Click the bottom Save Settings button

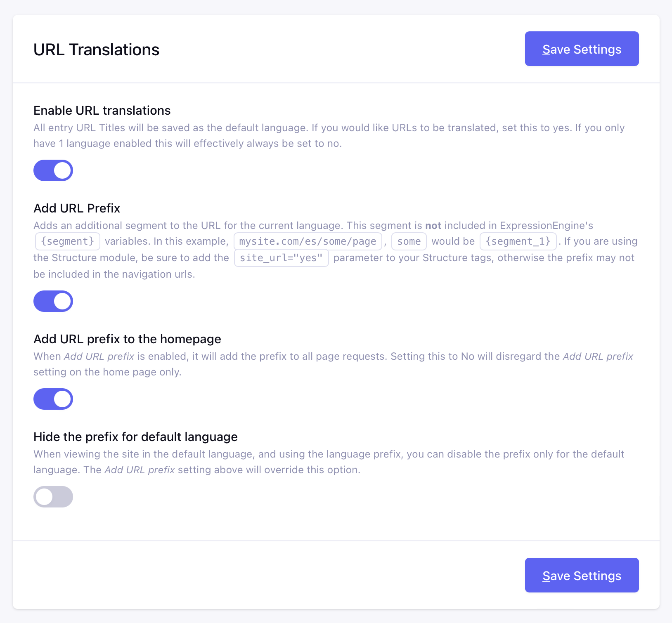[x=582, y=575]
